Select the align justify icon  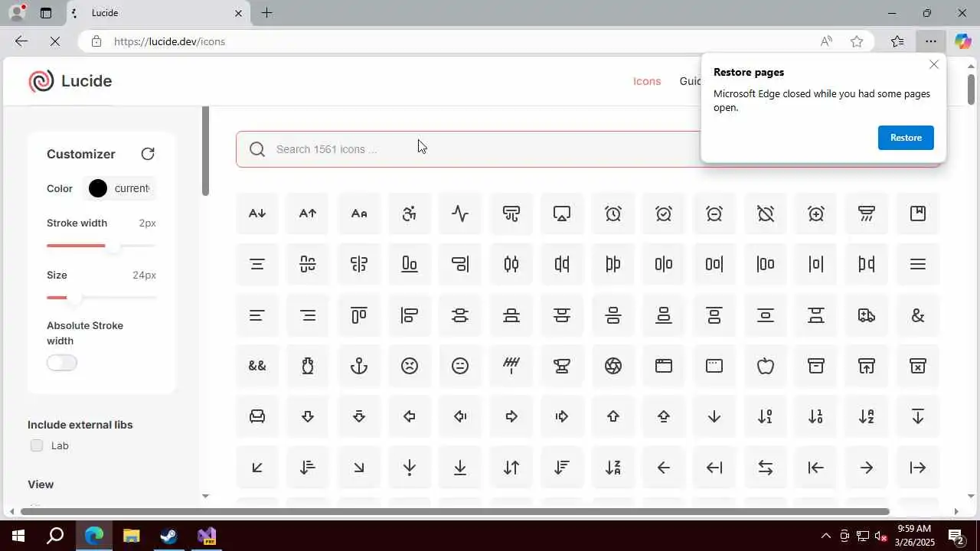click(x=918, y=264)
